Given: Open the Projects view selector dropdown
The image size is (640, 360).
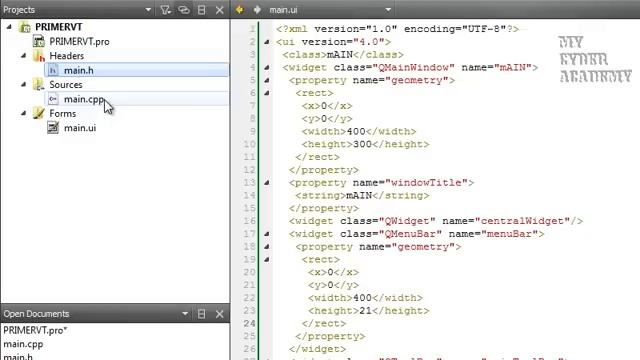Looking at the screenshot, I should (148, 10).
